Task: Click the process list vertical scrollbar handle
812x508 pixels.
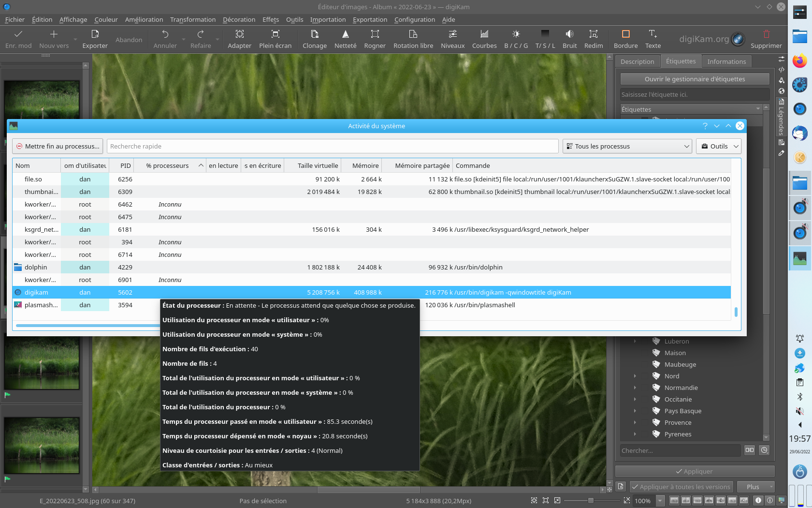Action: tap(736, 312)
